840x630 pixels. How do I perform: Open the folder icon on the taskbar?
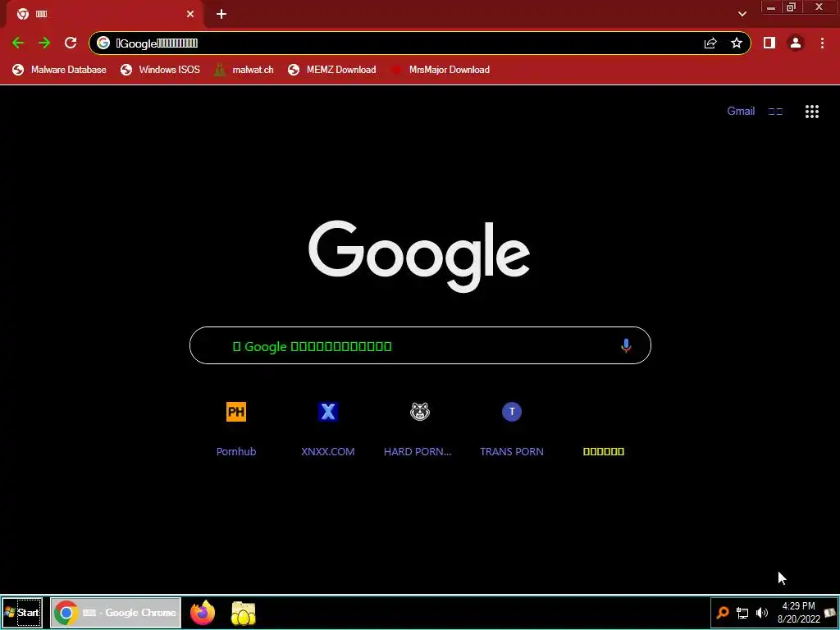pos(243,613)
